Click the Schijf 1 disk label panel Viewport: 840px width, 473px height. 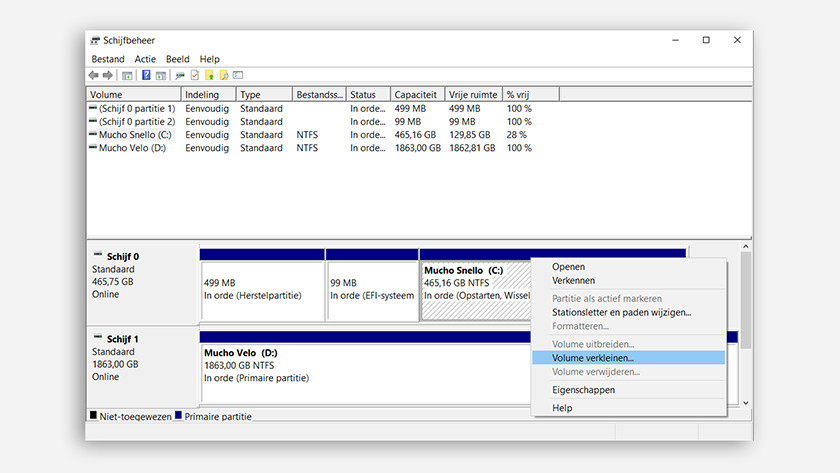tap(142, 366)
